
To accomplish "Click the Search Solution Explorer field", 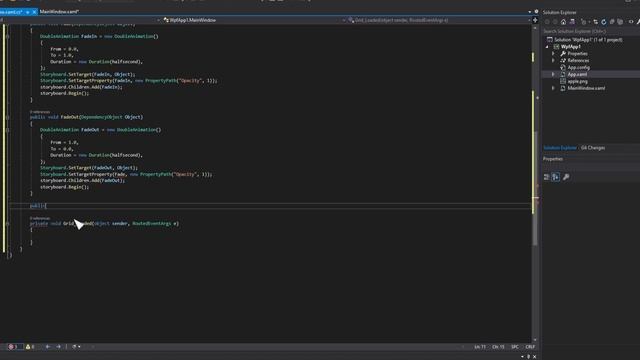I will click(591, 31).
